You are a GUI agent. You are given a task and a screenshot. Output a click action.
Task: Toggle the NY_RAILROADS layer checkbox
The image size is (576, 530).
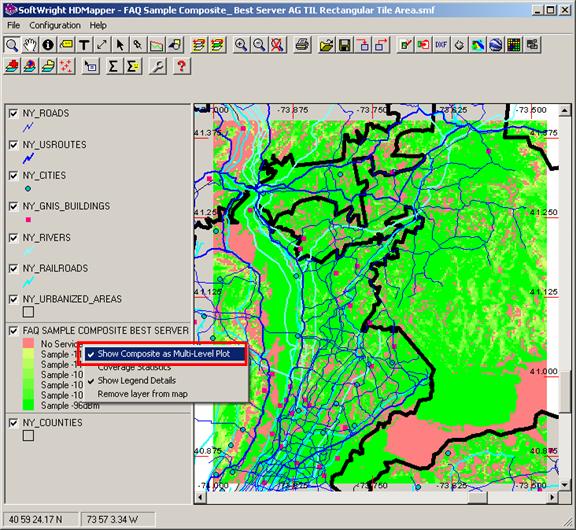pyautogui.click(x=14, y=268)
